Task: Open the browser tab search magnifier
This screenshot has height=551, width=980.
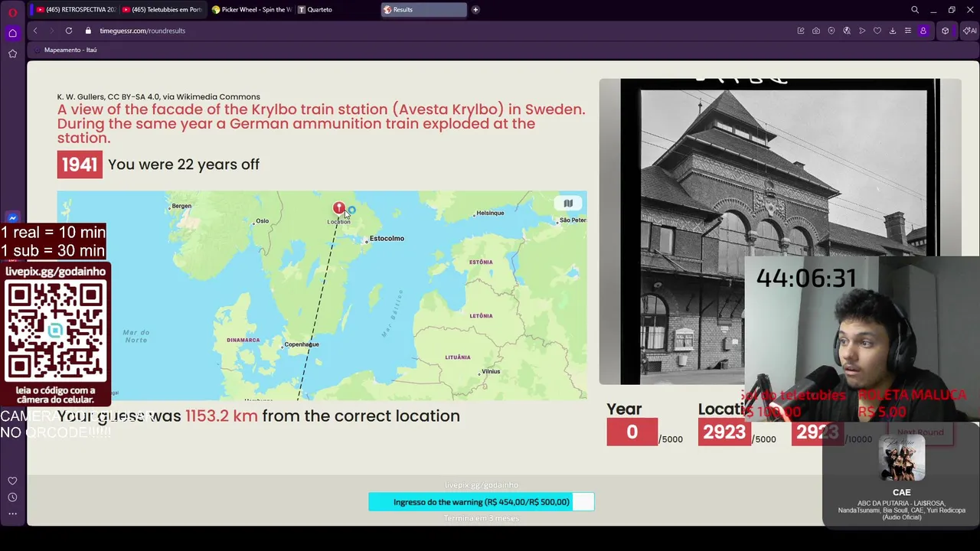Action: 915,10
